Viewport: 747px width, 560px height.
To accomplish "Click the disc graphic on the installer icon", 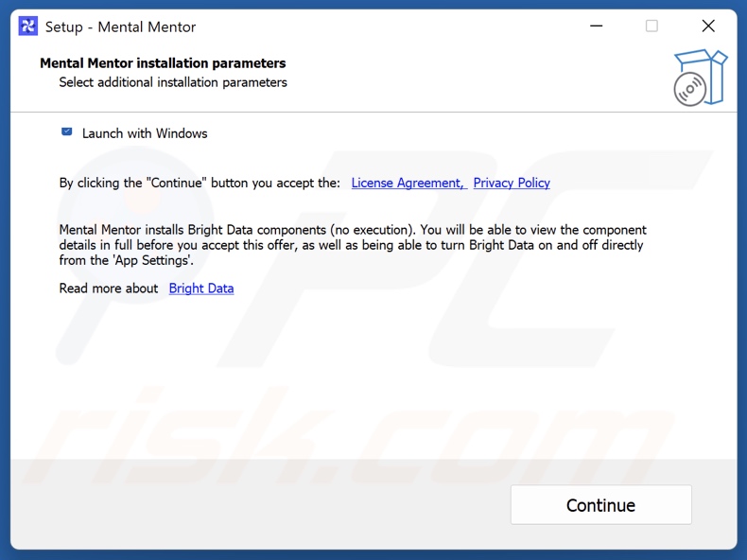I will click(688, 91).
